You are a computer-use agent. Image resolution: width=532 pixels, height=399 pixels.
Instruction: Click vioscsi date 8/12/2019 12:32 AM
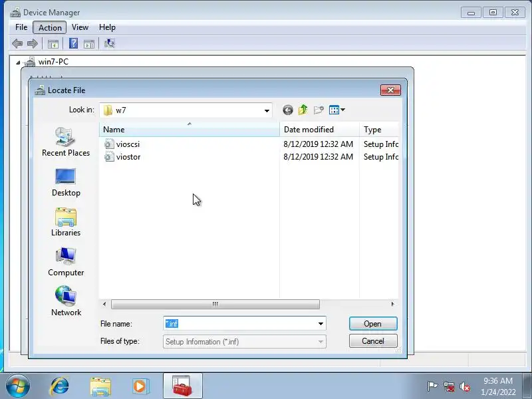[319, 144]
